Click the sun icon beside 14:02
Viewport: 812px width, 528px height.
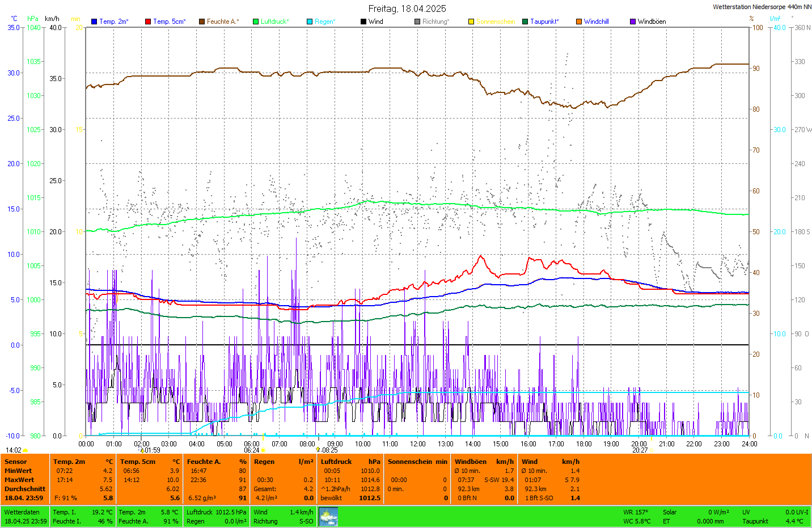(26, 450)
